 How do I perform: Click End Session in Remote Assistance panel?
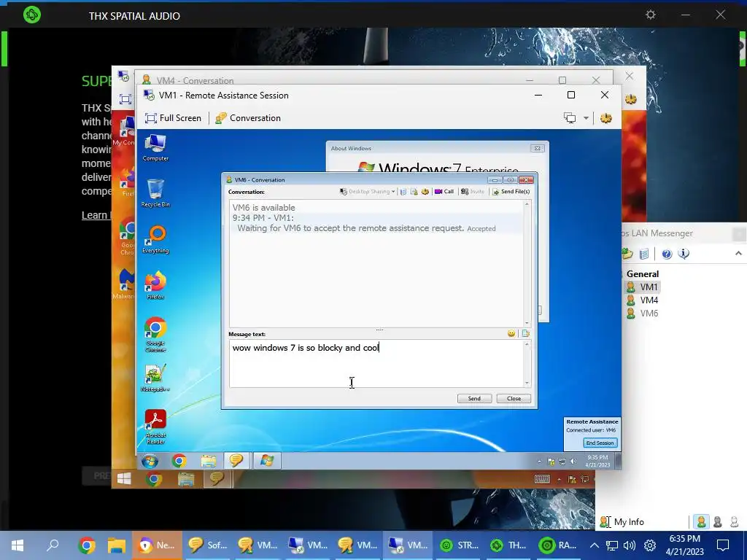[x=600, y=443]
